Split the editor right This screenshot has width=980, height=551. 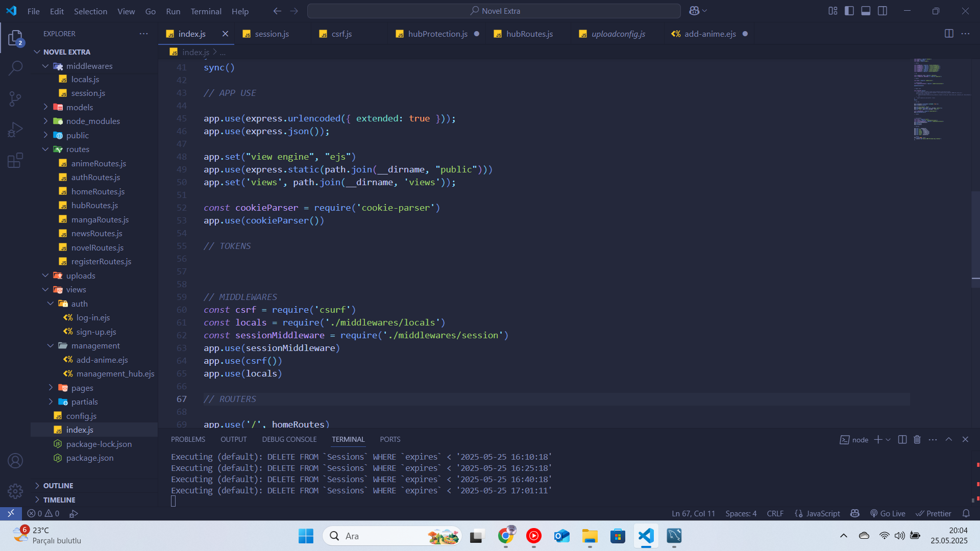949,34
